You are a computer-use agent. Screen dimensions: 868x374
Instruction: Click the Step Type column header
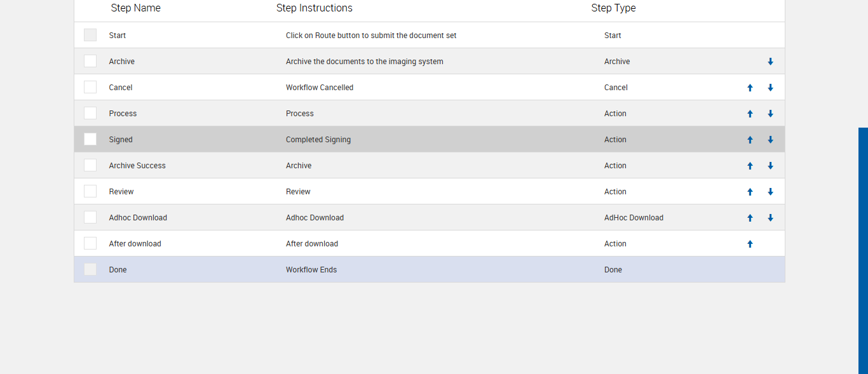pyautogui.click(x=613, y=8)
